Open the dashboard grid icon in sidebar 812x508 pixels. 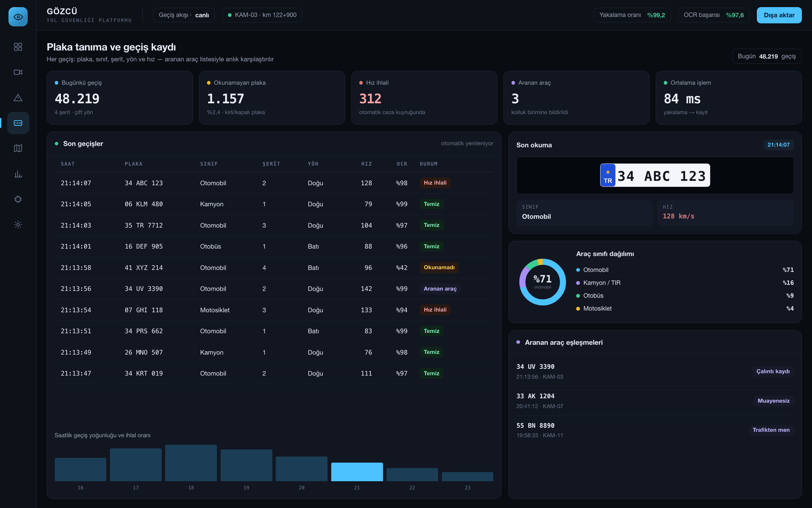point(18,47)
